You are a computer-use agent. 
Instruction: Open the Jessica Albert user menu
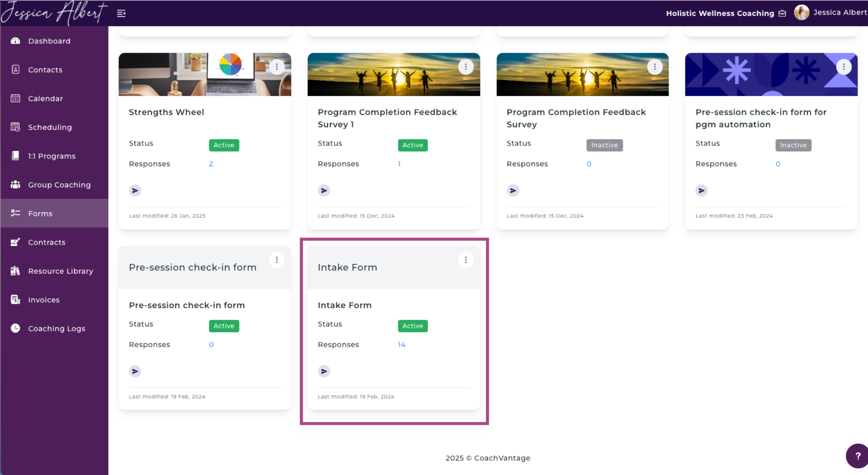click(840, 12)
